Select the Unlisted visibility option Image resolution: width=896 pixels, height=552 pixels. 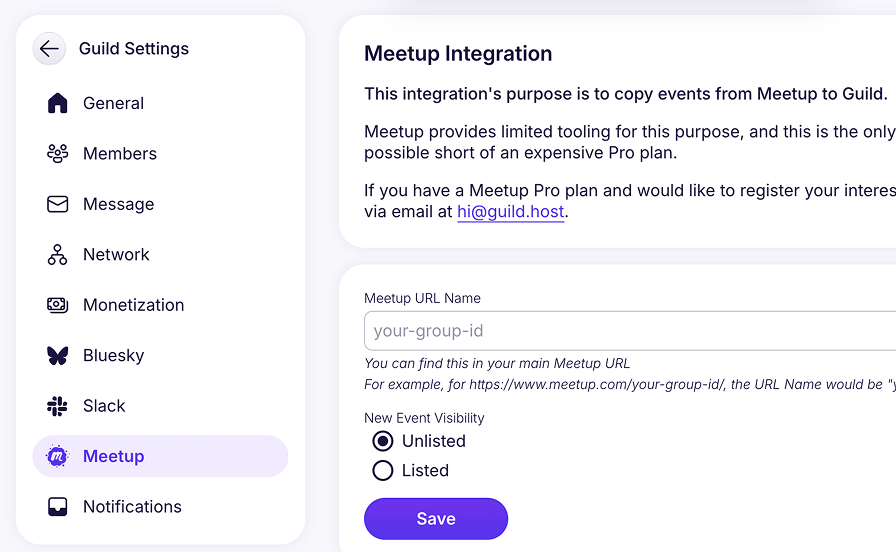point(383,441)
